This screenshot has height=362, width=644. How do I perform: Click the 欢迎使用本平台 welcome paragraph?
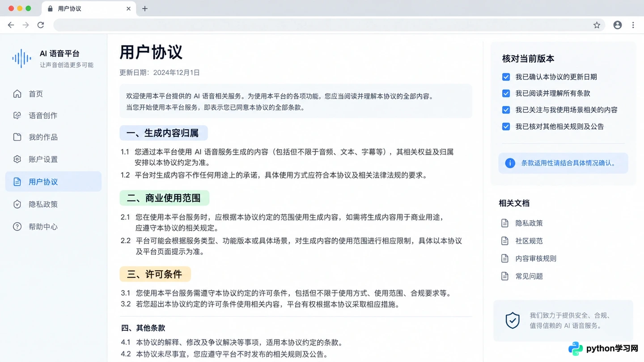click(x=296, y=101)
